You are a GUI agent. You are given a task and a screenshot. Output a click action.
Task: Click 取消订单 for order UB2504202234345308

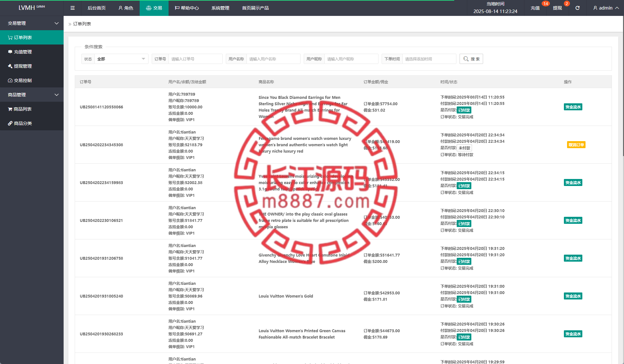(576, 145)
